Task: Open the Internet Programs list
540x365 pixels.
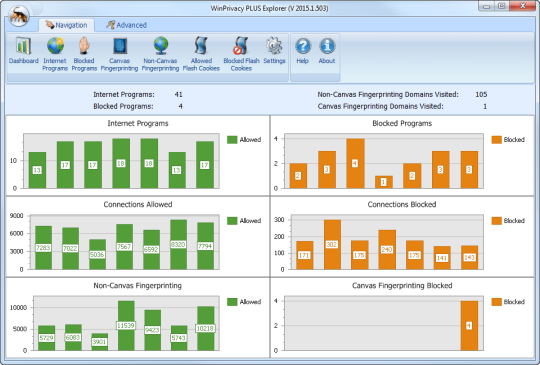Action: pyautogui.click(x=55, y=54)
